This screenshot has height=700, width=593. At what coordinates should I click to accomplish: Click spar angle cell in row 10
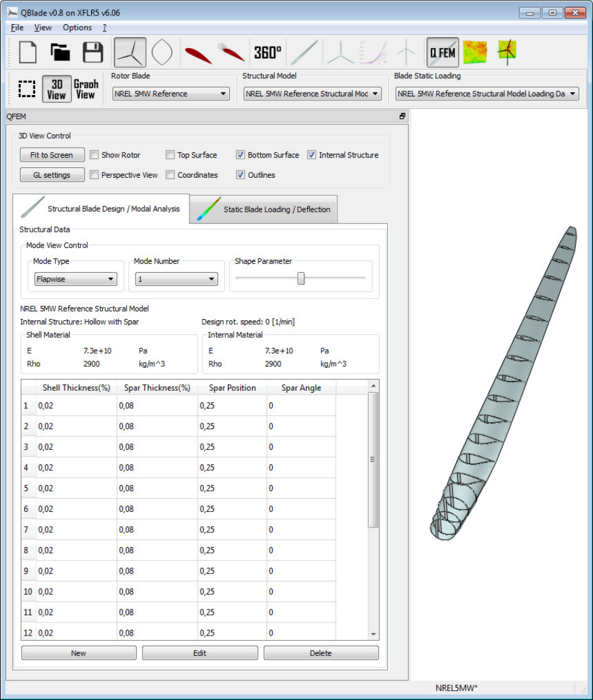tap(301, 591)
